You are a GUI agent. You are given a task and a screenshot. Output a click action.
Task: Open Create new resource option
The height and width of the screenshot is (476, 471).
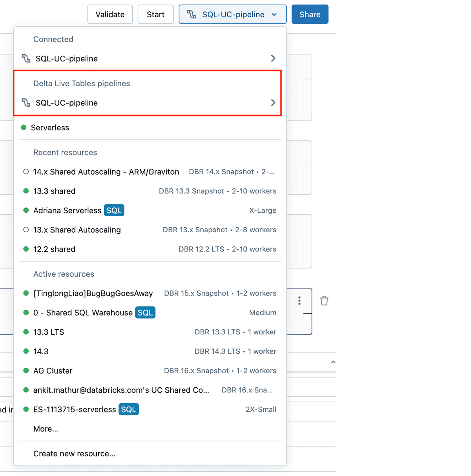74,454
